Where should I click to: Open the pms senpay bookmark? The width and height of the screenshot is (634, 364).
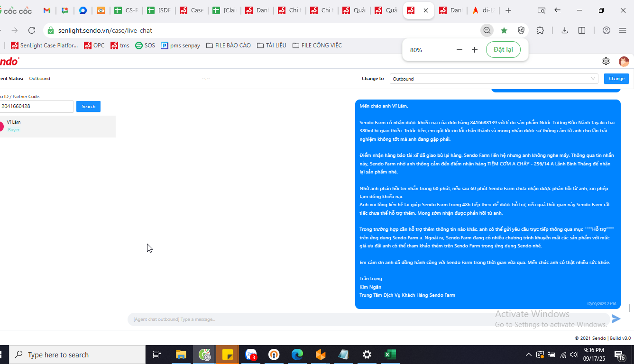pos(181,45)
